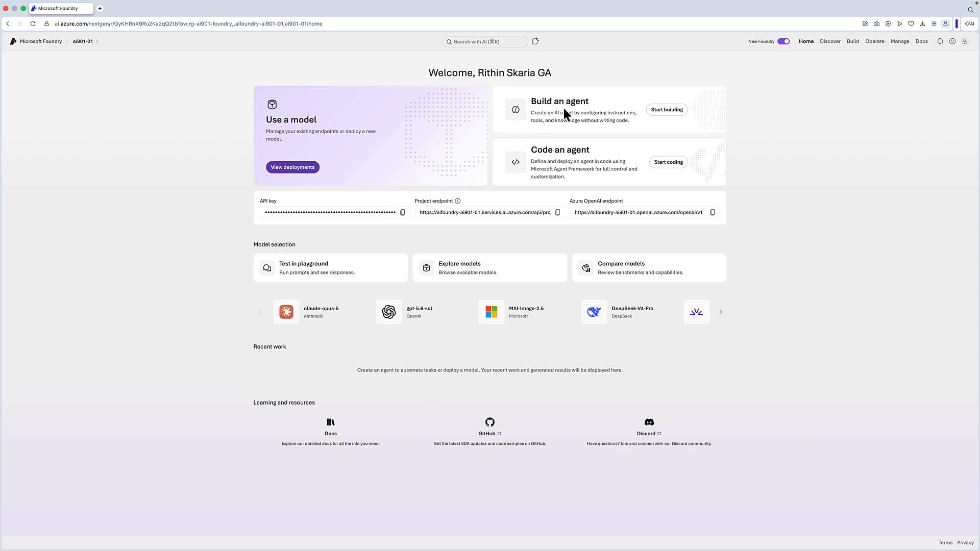Open a new browser tab
This screenshot has width=980, height=551.
100,8
